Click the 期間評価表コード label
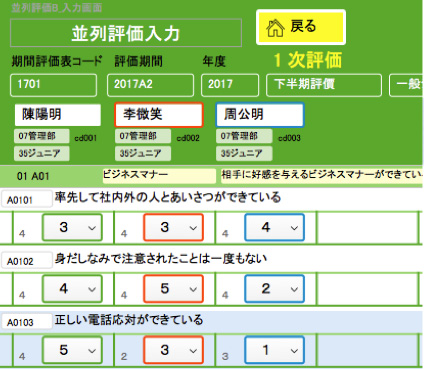Image resolution: width=424 pixels, height=369 pixels. [x=57, y=61]
